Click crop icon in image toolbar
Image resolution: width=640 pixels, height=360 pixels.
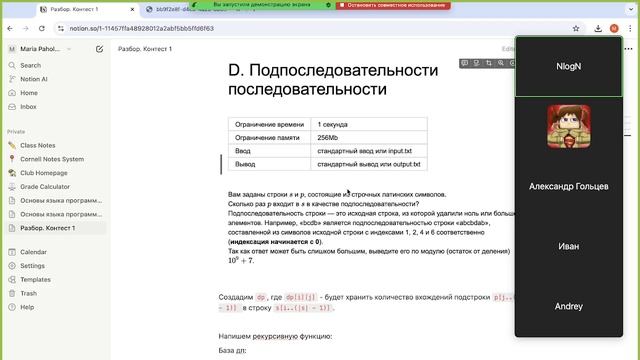pos(489,63)
